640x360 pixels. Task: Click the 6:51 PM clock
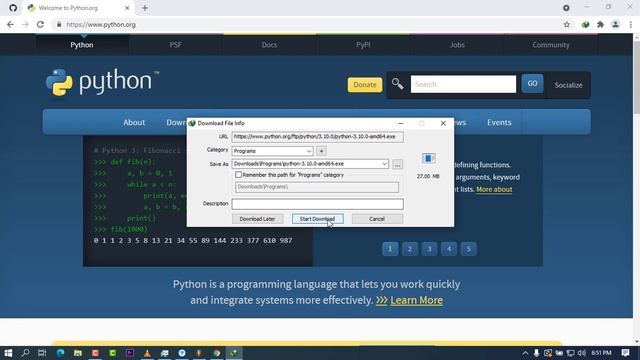tap(601, 353)
